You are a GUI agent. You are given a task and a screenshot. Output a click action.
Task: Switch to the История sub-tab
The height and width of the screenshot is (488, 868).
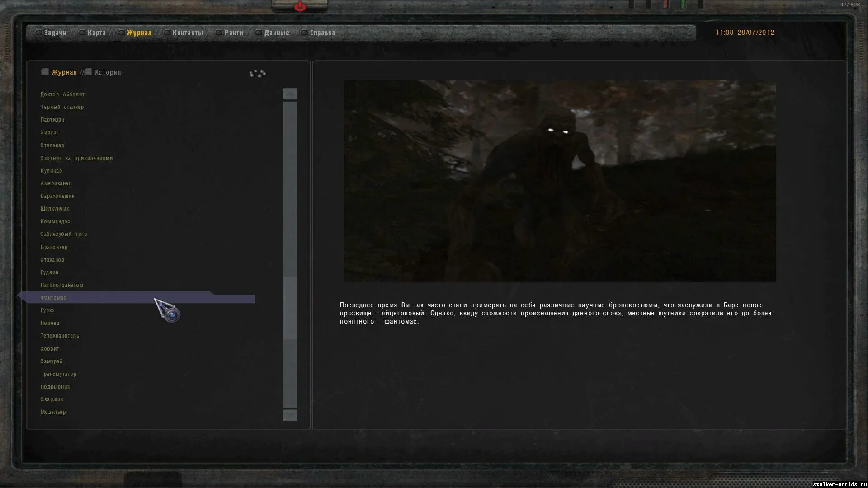[108, 72]
